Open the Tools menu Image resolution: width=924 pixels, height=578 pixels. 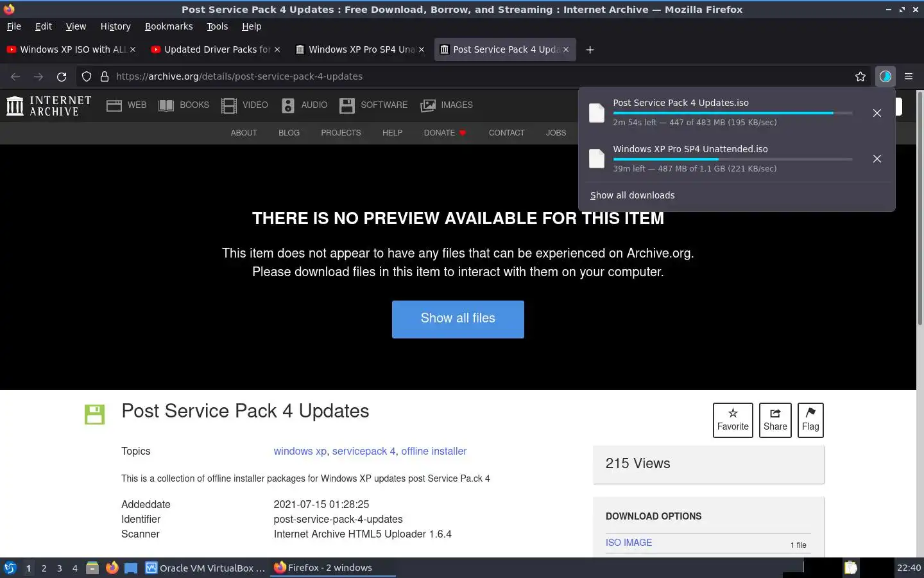coord(217,26)
